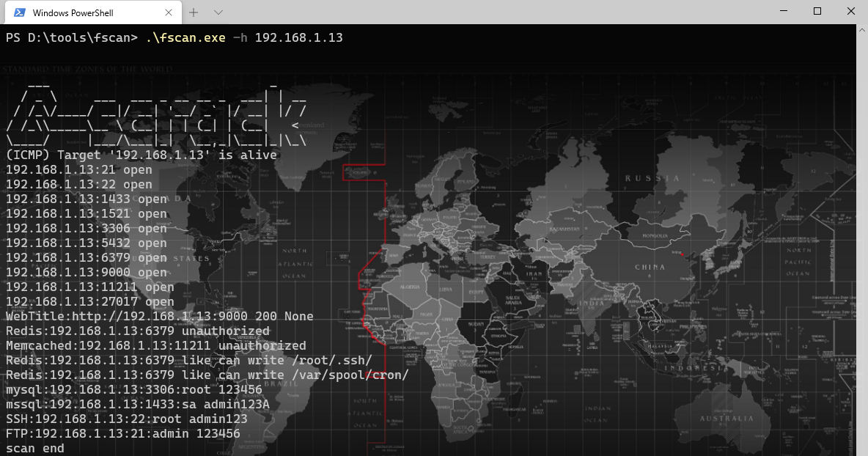Click the line '192.168.1.13:5432 open'
This screenshot has width=868, height=456.
tap(87, 243)
